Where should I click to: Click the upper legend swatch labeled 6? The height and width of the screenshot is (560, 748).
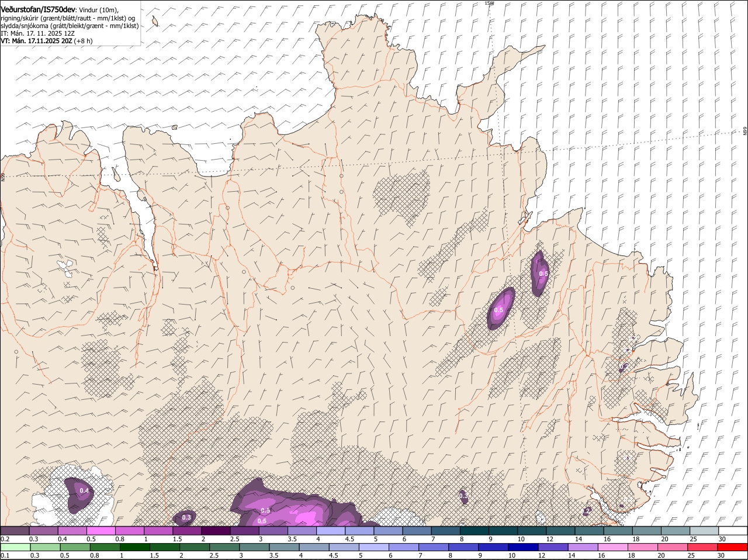417,531
